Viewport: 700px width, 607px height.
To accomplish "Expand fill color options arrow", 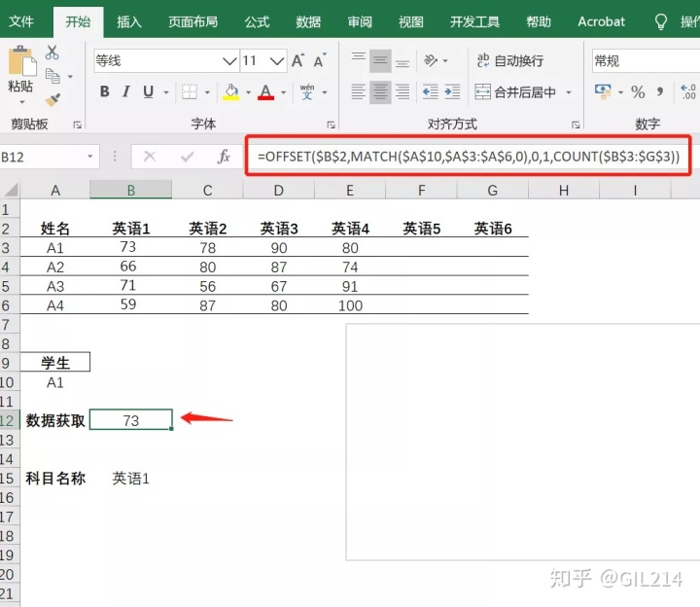I will pos(248,92).
